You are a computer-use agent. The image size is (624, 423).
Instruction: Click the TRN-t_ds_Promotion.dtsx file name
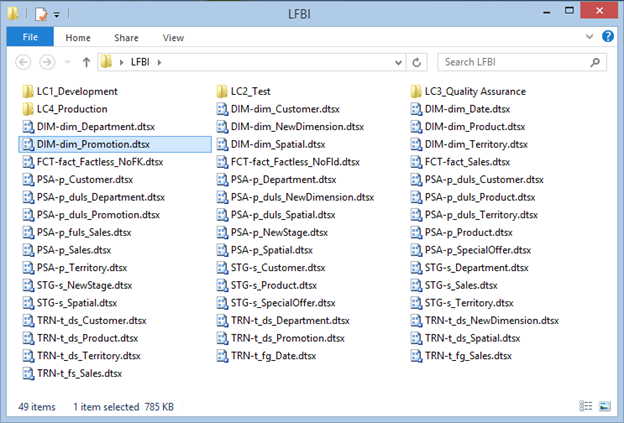coord(287,338)
